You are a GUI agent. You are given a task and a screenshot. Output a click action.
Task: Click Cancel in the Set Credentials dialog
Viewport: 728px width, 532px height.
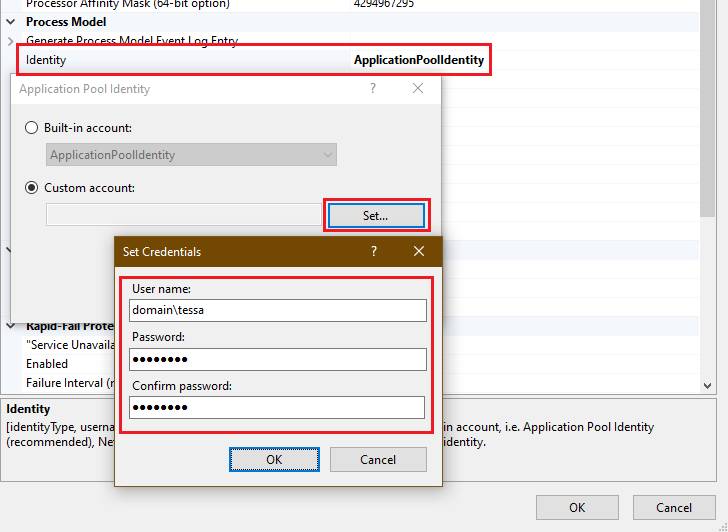pyautogui.click(x=378, y=459)
